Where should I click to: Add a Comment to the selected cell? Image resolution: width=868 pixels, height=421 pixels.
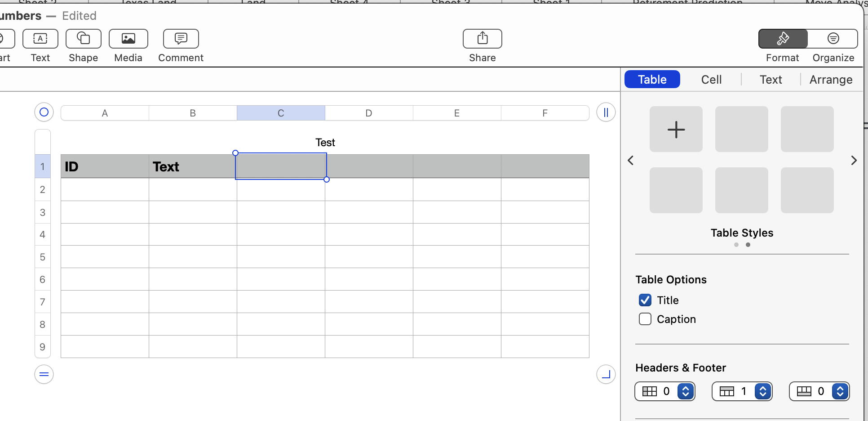pos(181,39)
